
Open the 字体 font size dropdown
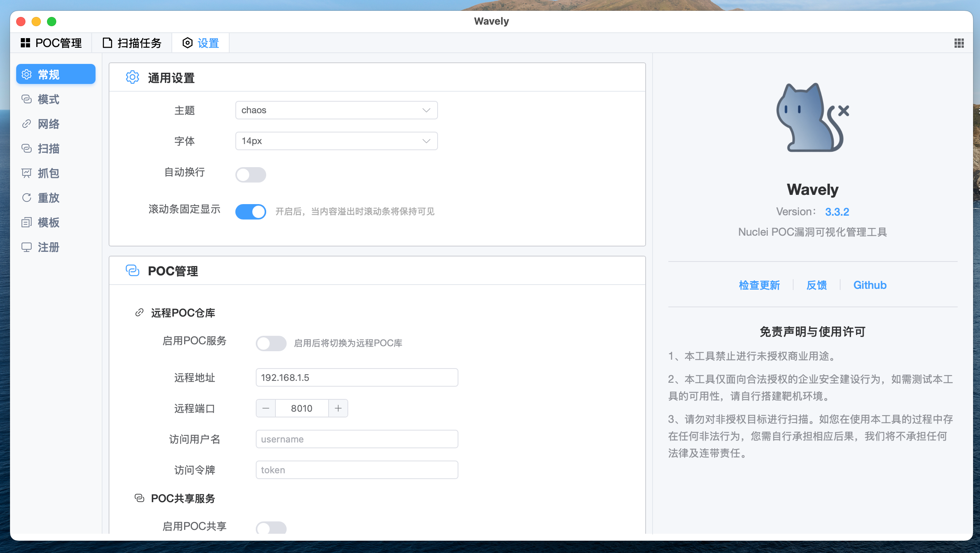tap(336, 141)
